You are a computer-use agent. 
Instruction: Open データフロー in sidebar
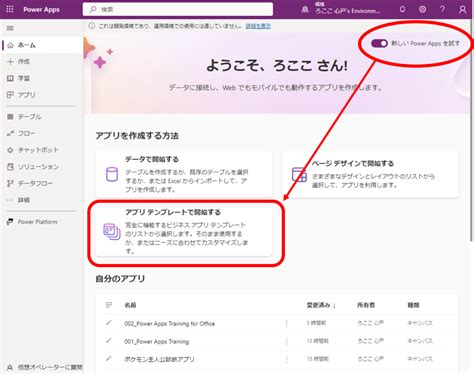click(42, 183)
